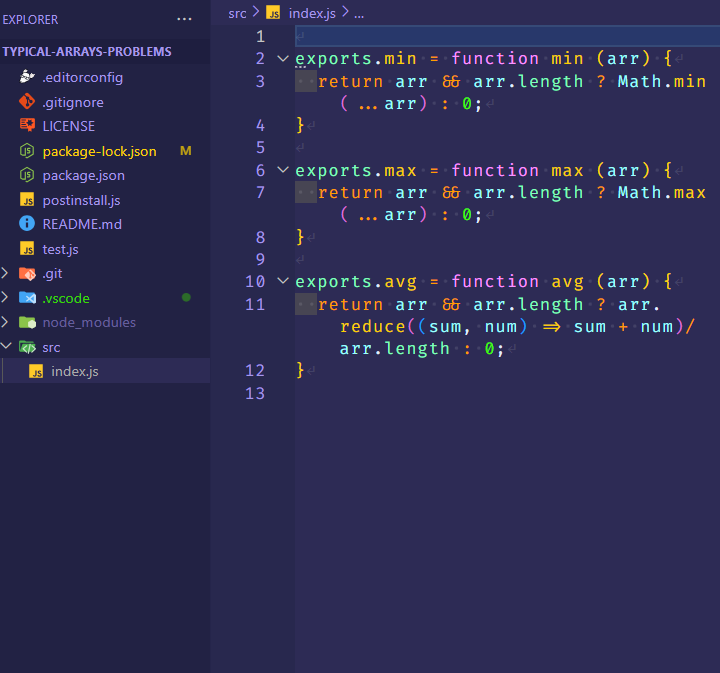
Task: Click line number 5 in the gutter
Action: (260, 147)
